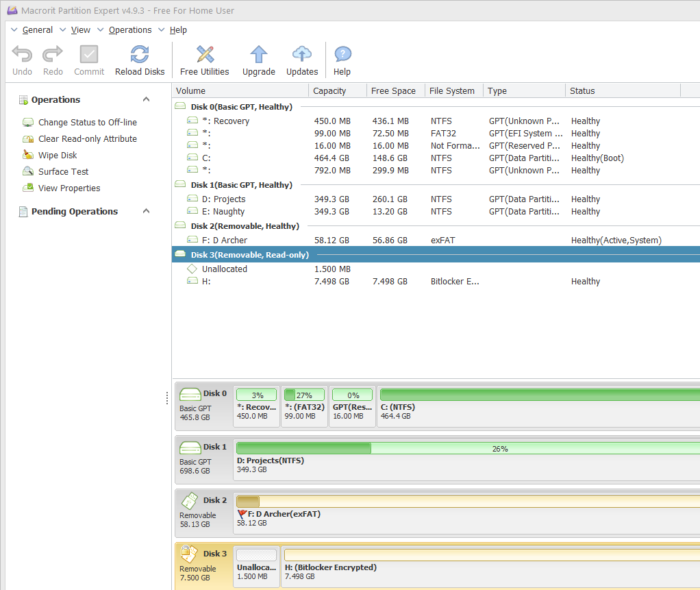Select the D: Projects volume row

click(x=436, y=199)
